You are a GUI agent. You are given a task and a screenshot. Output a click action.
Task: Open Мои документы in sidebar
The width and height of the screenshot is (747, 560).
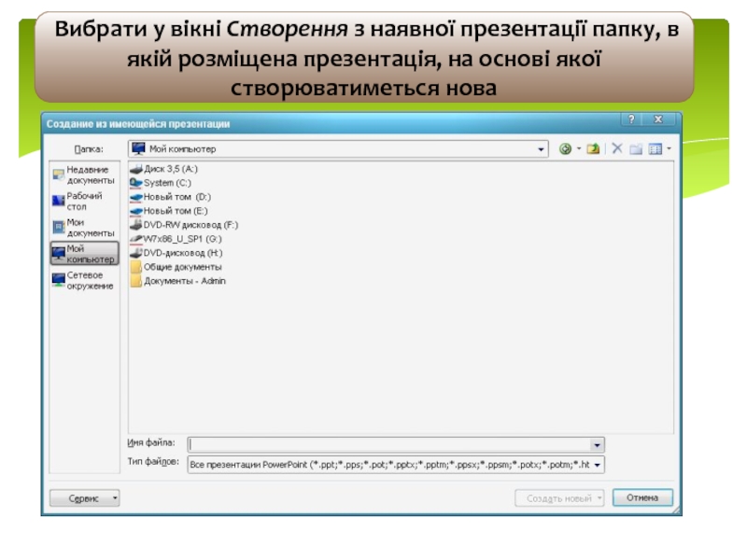point(84,228)
